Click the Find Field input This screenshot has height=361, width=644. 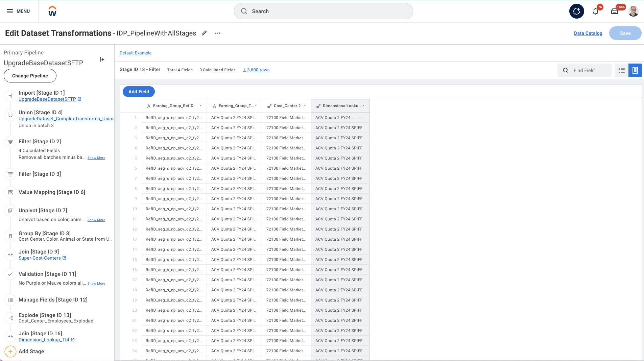[x=584, y=70]
